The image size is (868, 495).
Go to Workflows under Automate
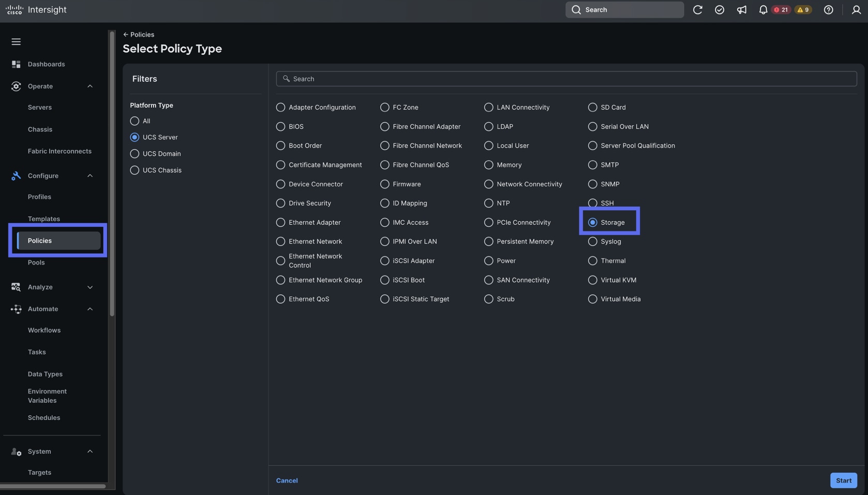pyautogui.click(x=44, y=330)
